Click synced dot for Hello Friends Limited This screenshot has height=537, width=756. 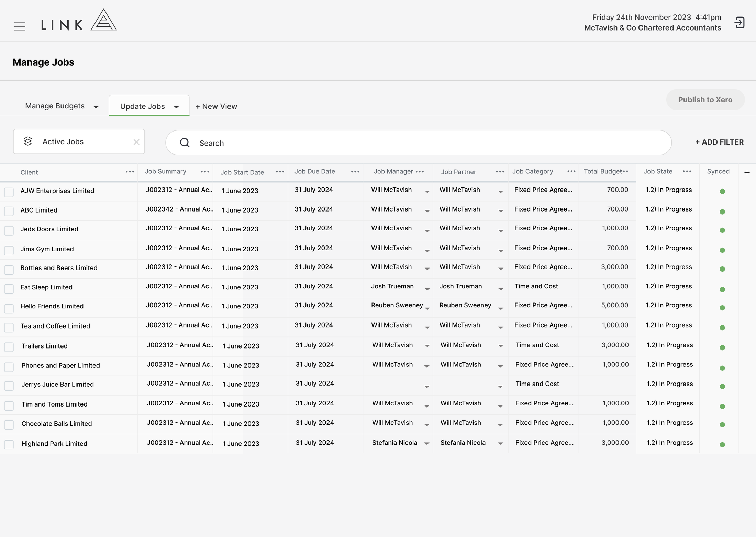coord(722,308)
